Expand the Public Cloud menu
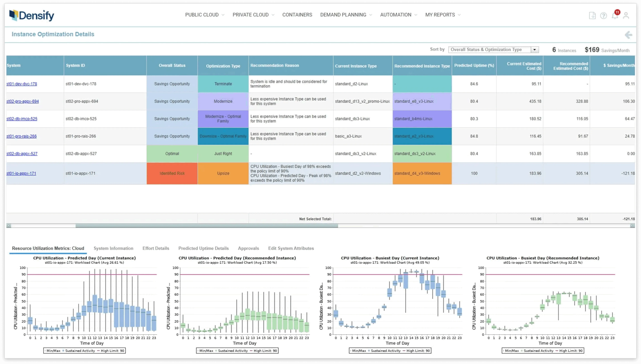641x364 pixels. pyautogui.click(x=205, y=15)
